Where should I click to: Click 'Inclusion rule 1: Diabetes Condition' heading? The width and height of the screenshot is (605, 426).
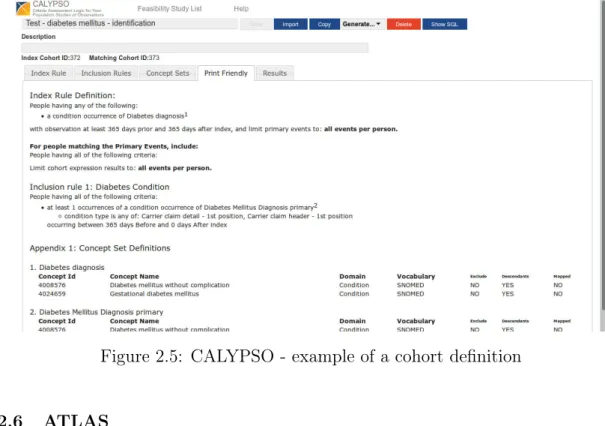tap(100, 187)
